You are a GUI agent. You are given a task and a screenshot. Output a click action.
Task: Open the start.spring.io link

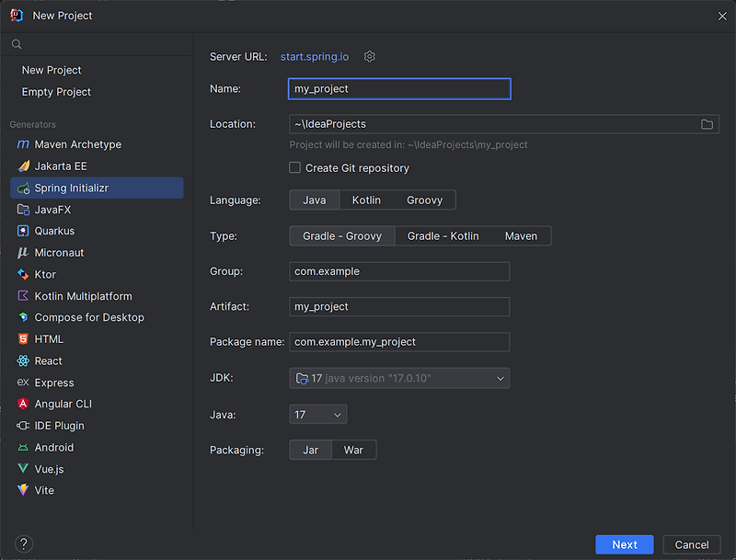(x=315, y=56)
